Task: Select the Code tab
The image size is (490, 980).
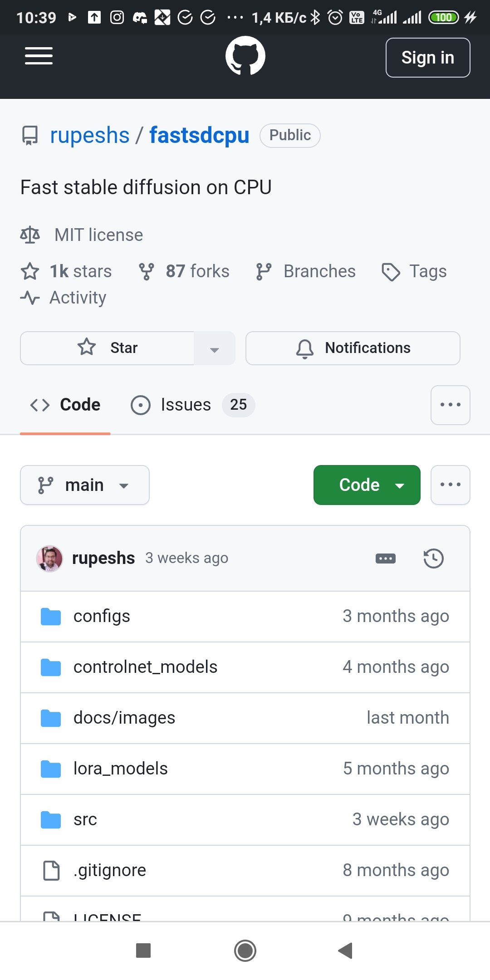Action: (x=65, y=405)
